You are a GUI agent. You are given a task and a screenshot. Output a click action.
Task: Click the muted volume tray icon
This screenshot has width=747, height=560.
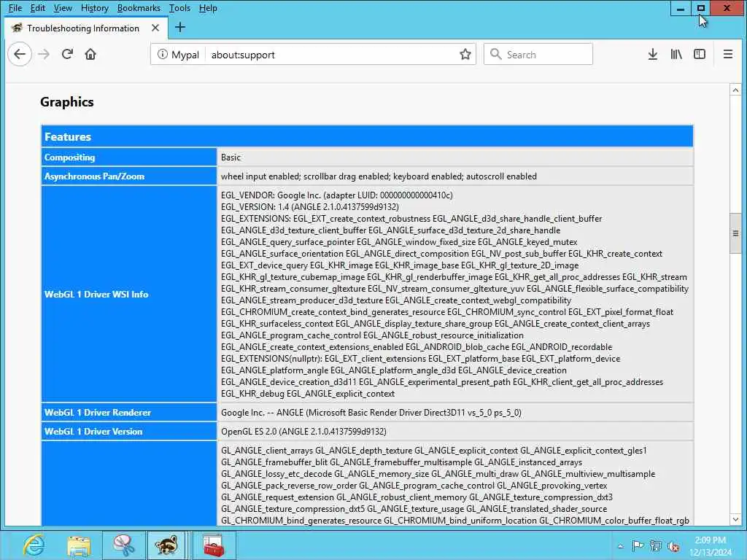(673, 545)
